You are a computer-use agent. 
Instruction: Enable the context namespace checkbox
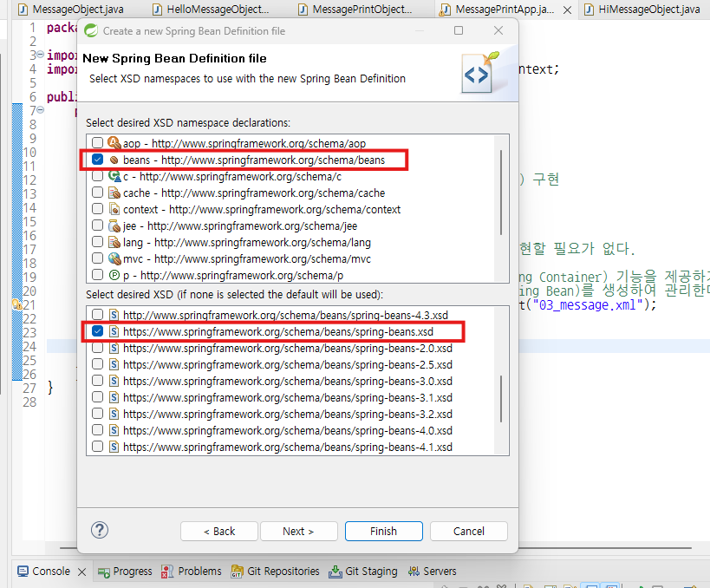(97, 209)
